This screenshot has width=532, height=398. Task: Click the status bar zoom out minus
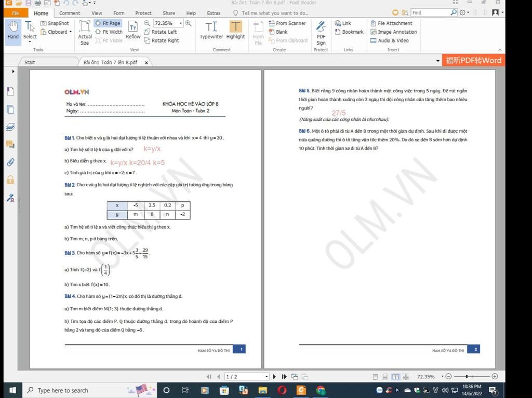[448, 377]
